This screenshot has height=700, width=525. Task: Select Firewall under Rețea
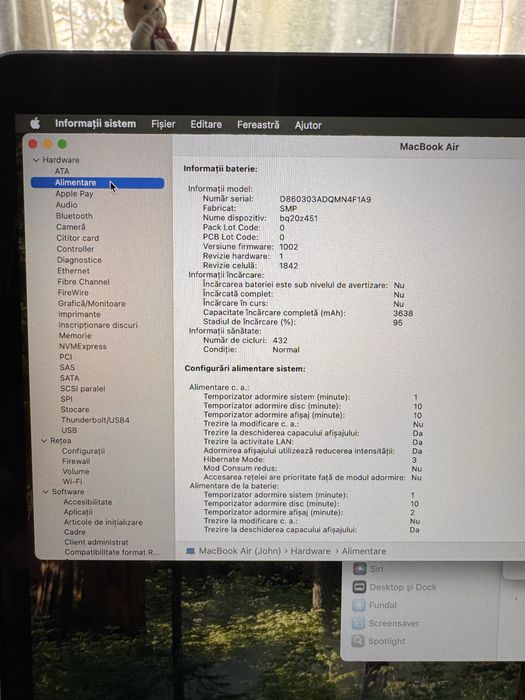click(76, 461)
